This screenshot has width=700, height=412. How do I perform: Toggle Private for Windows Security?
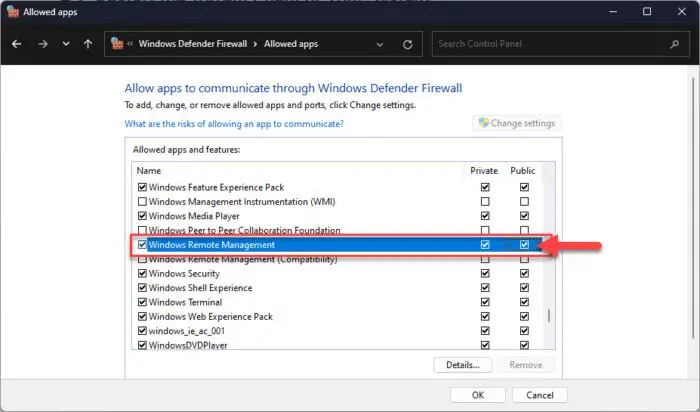tap(485, 273)
